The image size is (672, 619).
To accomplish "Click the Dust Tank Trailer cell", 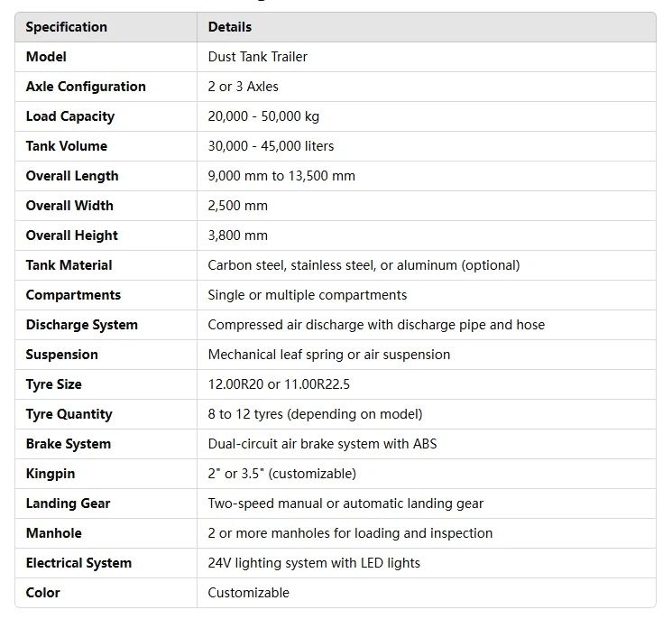I will tap(257, 57).
